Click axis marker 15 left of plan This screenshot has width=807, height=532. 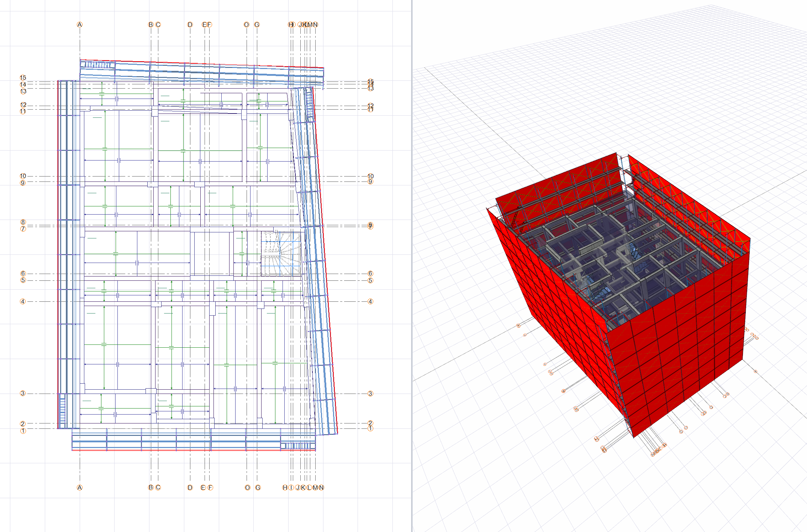23,78
